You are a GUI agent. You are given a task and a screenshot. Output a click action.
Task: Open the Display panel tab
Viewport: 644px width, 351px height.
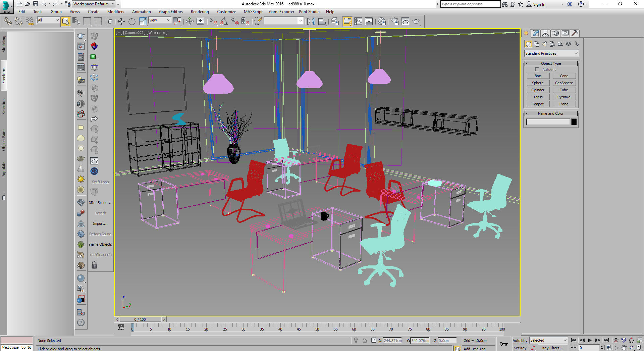coord(565,33)
